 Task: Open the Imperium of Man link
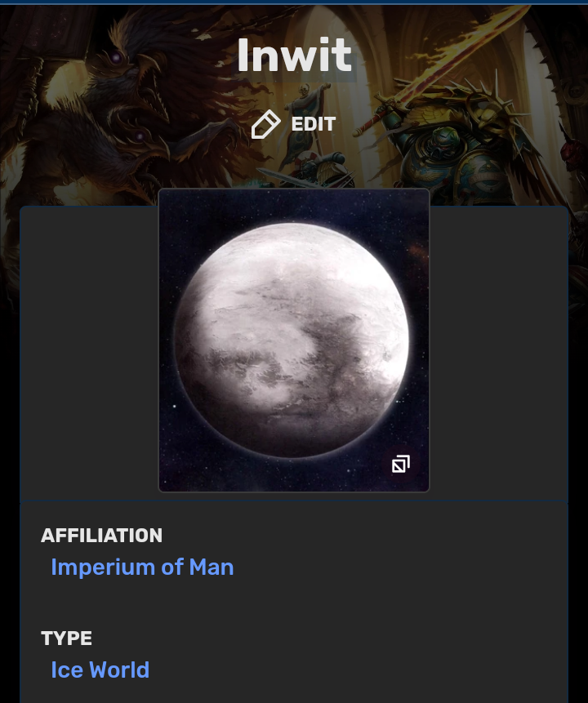(142, 567)
